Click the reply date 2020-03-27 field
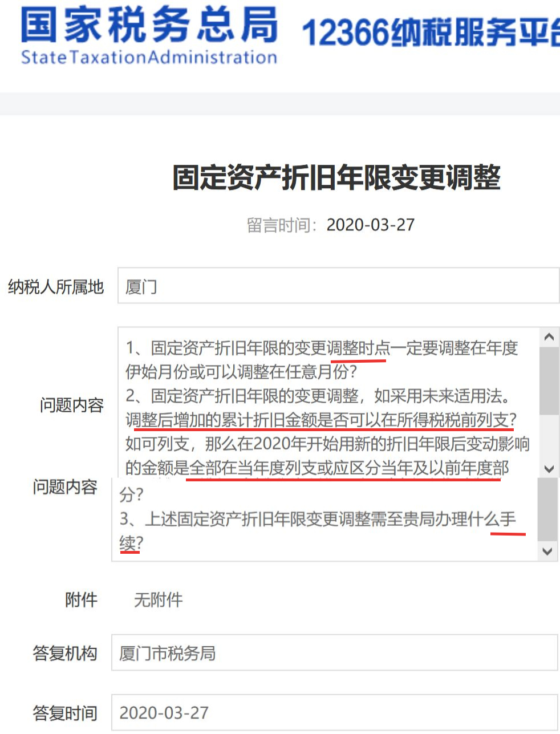560x734 pixels. tap(336, 713)
